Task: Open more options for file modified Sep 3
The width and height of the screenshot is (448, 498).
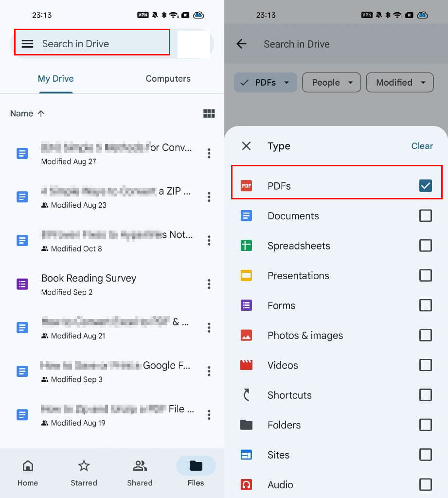Action: point(209,371)
